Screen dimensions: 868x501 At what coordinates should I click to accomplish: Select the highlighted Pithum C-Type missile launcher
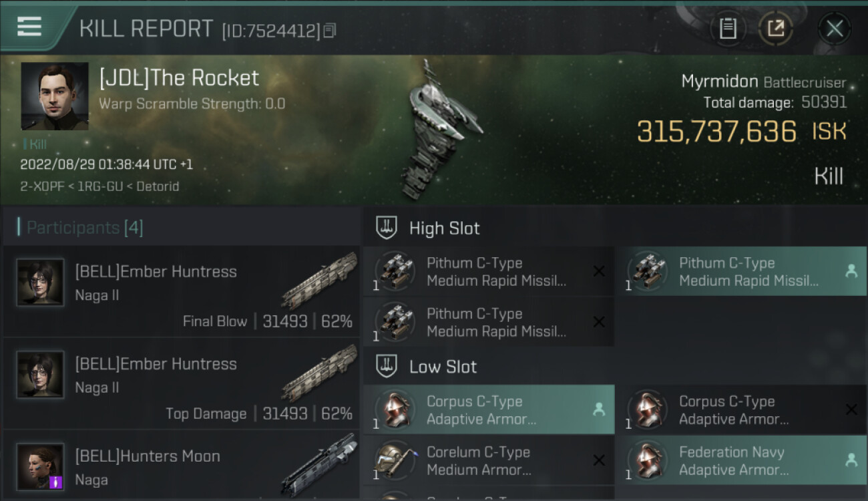747,271
